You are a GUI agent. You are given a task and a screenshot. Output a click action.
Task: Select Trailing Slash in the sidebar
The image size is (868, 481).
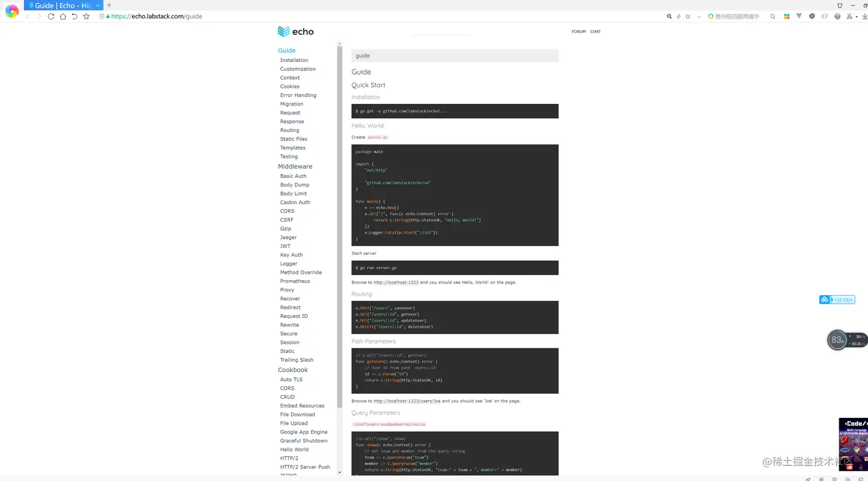297,360
